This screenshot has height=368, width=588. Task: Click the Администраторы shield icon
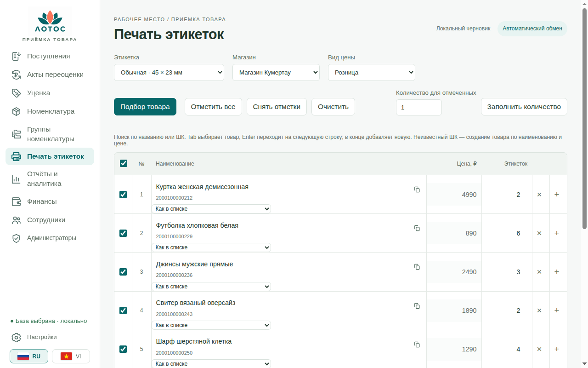[x=17, y=238]
